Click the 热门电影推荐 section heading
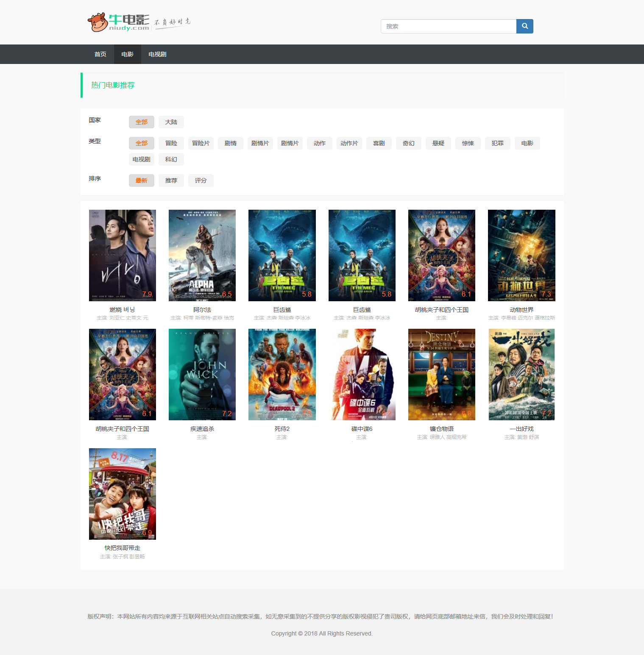The height and width of the screenshot is (655, 644). click(x=113, y=85)
